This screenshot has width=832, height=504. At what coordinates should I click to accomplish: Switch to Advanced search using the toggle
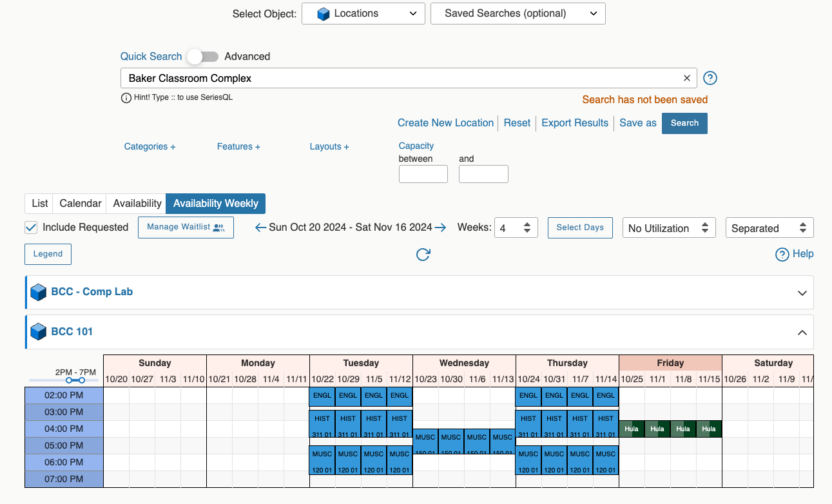tap(202, 57)
